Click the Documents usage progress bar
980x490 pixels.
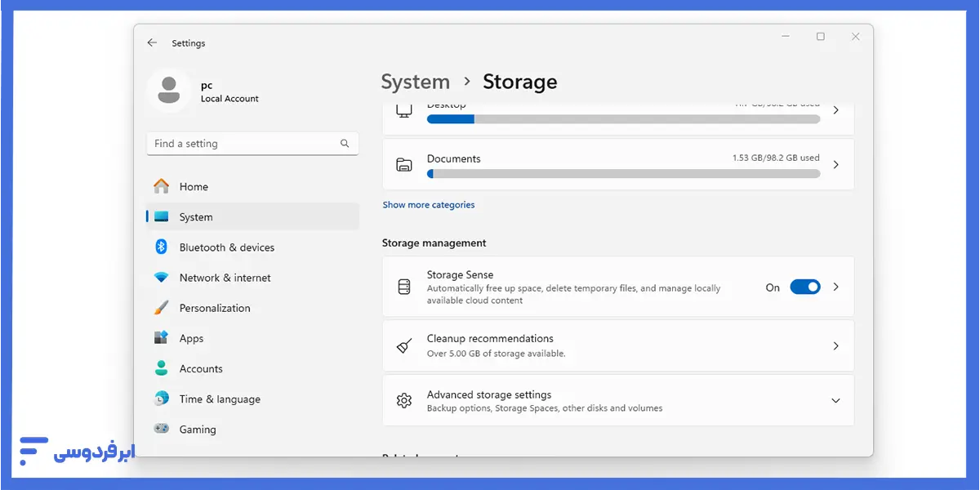point(623,174)
